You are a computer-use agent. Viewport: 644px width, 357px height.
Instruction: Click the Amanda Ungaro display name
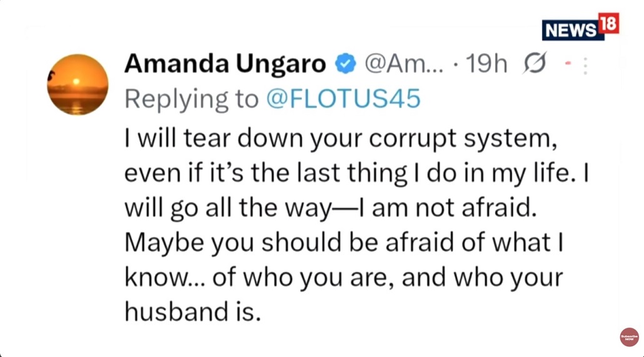[225, 63]
